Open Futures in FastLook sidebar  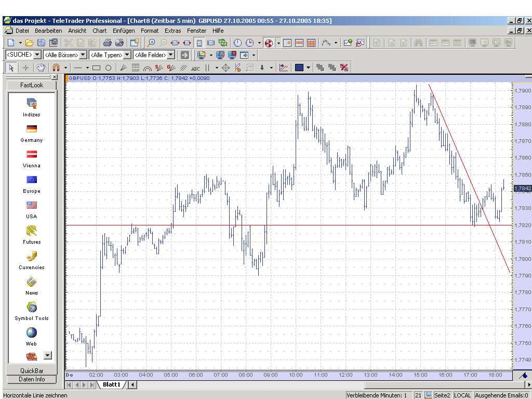click(x=32, y=234)
